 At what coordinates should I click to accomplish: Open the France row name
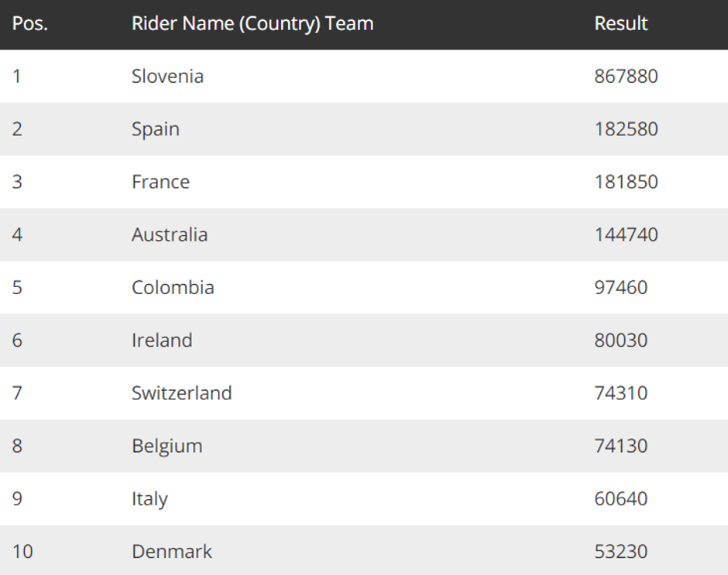pyautogui.click(x=160, y=182)
